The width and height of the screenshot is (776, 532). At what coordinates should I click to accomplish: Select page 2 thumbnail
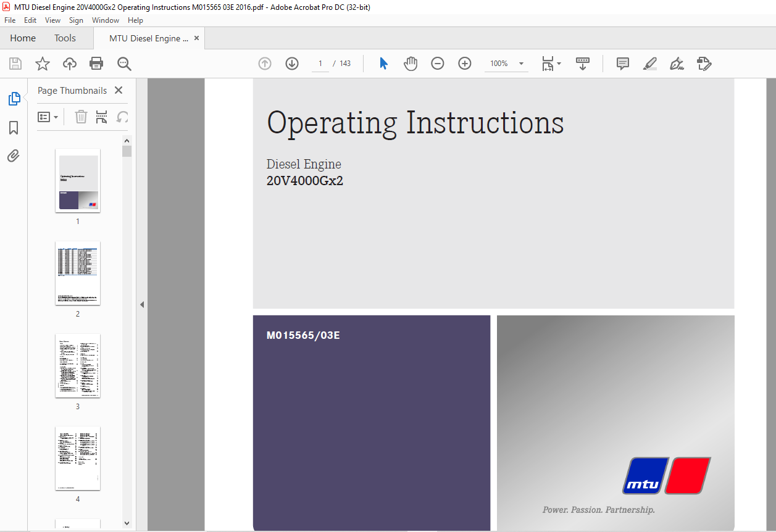tap(78, 273)
